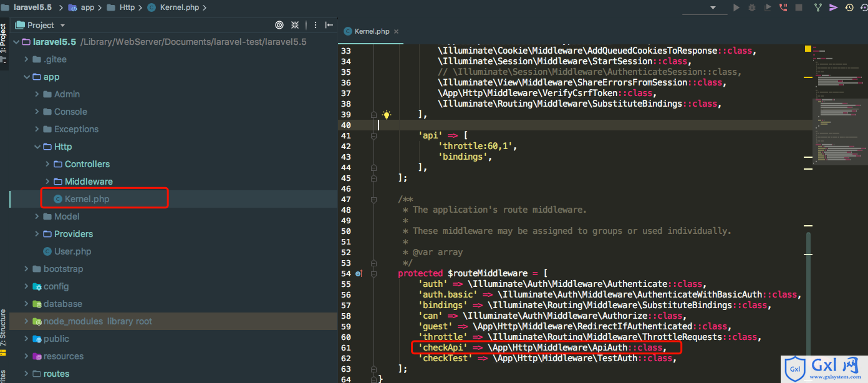Collapse the docblock fold on line 47
Image resolution: width=868 pixels, height=383 pixels.
374,199
